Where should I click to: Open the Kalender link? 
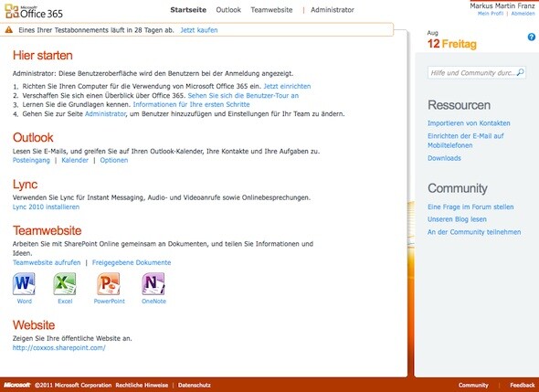(75, 160)
